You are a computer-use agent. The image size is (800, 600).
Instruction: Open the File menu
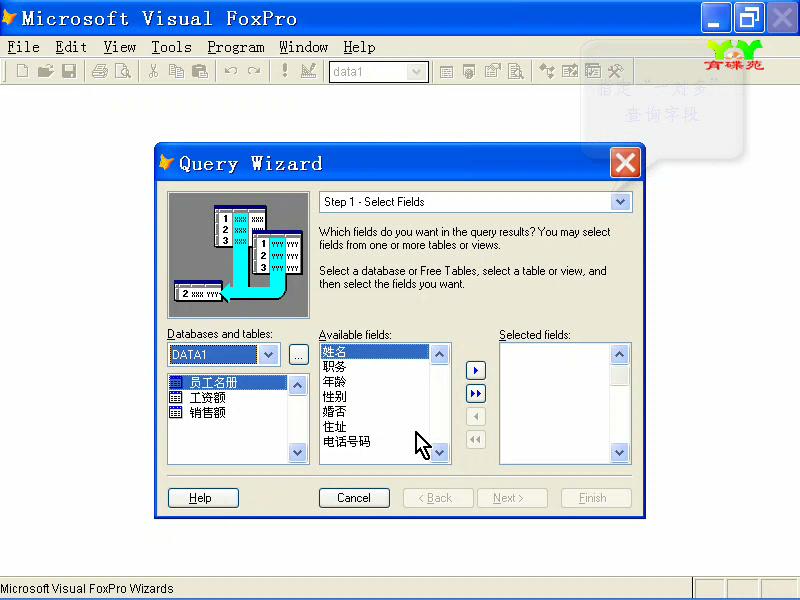click(23, 47)
